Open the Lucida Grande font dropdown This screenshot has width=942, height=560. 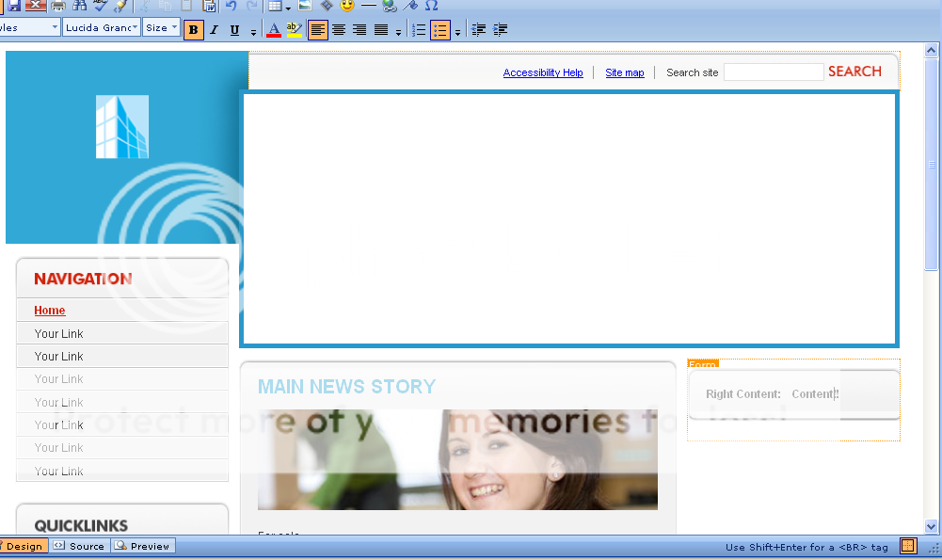coord(101,27)
